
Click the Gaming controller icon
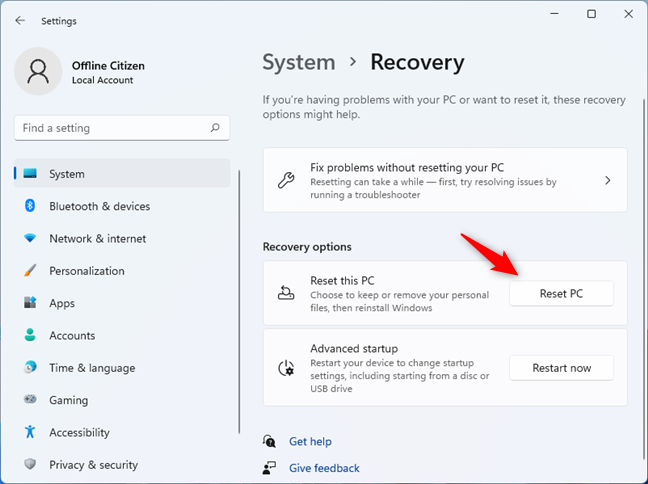coord(30,400)
